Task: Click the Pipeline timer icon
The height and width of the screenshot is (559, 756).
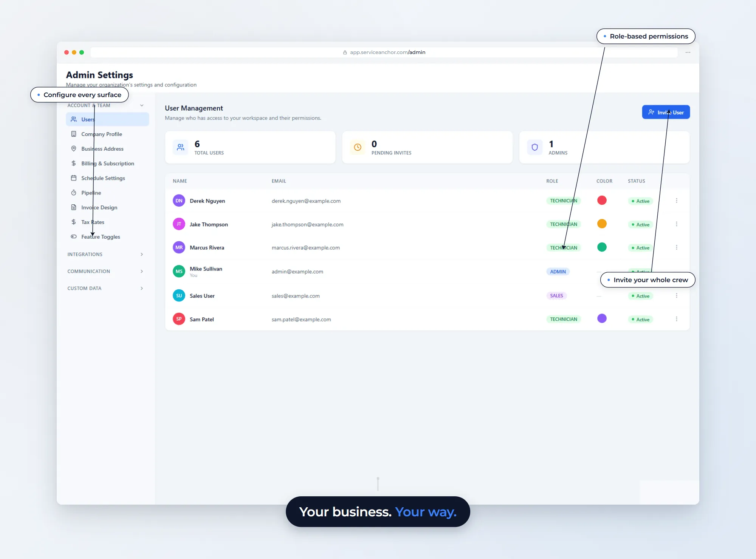Action: tap(74, 193)
